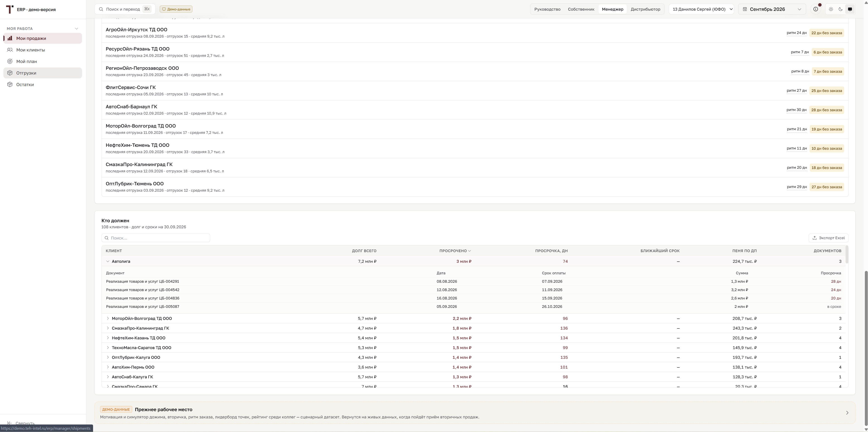The width and height of the screenshot is (868, 432).
Task: Open the Сентябрь 2026 period dropdown
Action: [x=772, y=10]
